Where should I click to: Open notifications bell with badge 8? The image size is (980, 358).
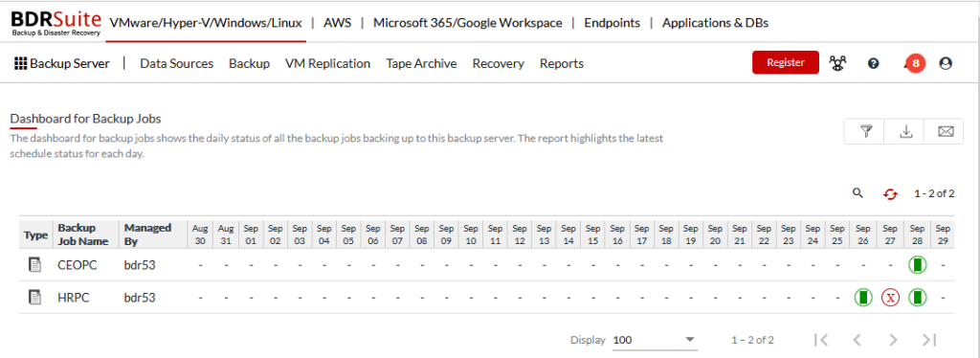914,63
